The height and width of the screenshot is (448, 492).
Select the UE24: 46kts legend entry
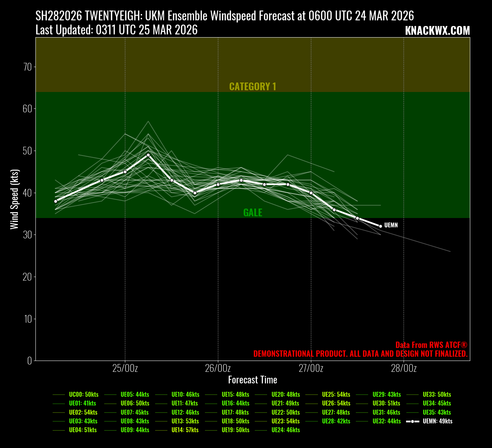point(285,430)
